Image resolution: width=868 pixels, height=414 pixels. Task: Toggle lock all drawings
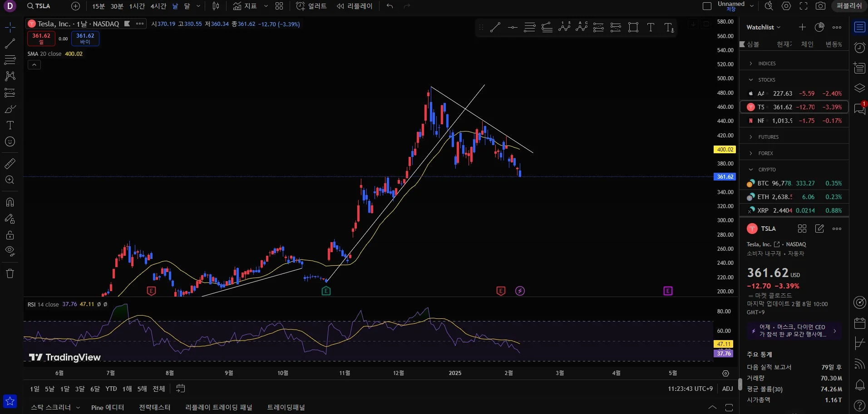(x=10, y=235)
